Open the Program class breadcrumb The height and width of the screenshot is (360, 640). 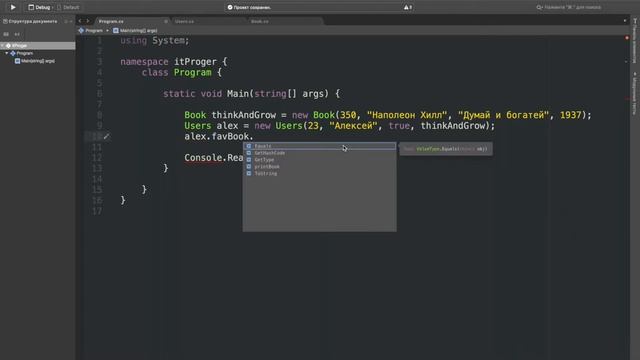pyautogui.click(x=91, y=31)
